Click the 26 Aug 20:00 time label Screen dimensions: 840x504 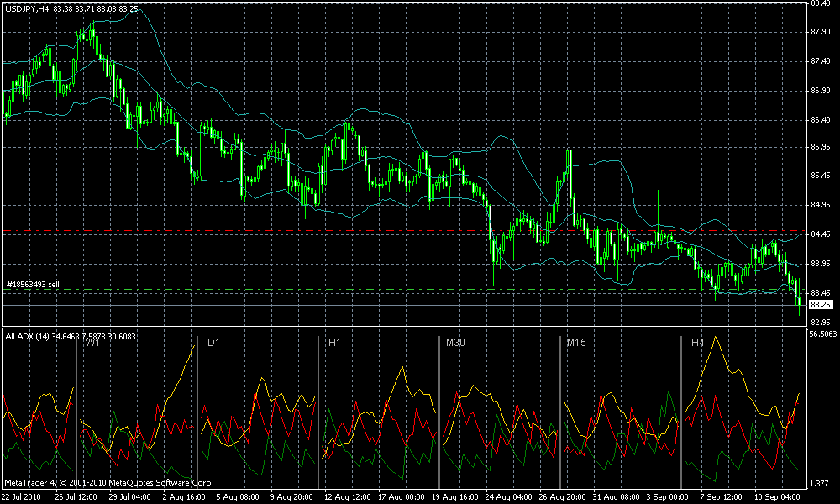[563, 497]
